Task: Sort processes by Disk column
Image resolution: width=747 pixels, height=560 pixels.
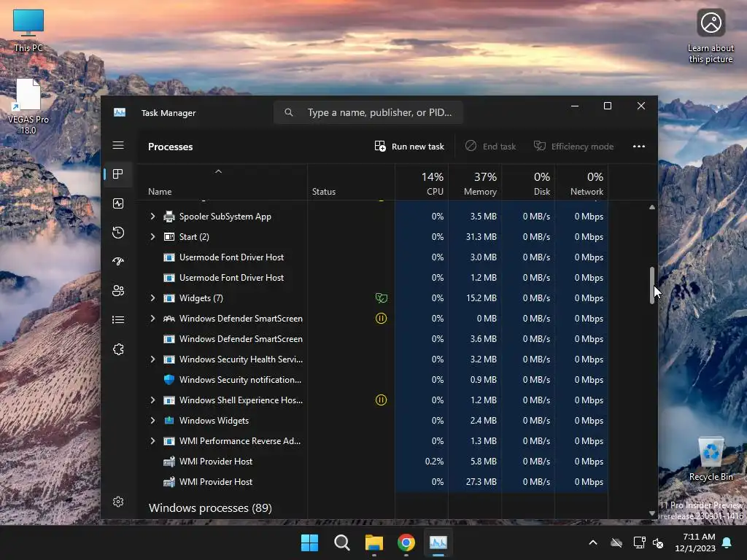Action: pos(528,183)
